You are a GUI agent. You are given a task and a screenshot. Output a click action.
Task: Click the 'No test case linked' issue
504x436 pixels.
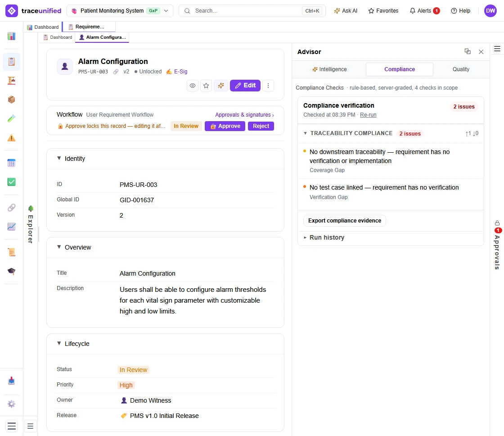(391, 192)
